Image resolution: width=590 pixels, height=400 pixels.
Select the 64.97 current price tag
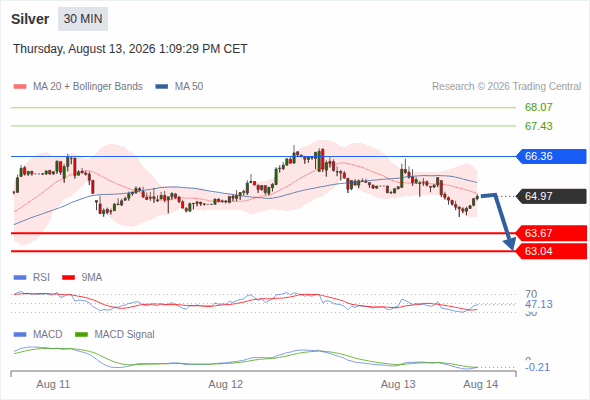pos(551,196)
